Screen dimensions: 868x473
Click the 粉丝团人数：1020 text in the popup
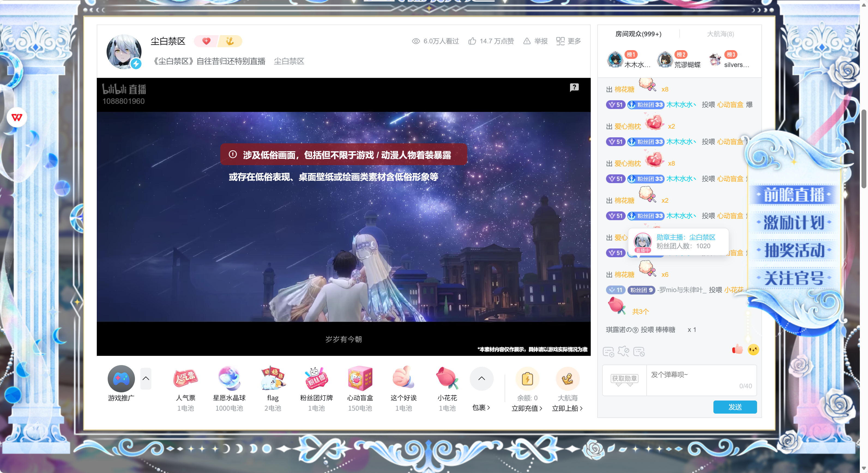(683, 246)
